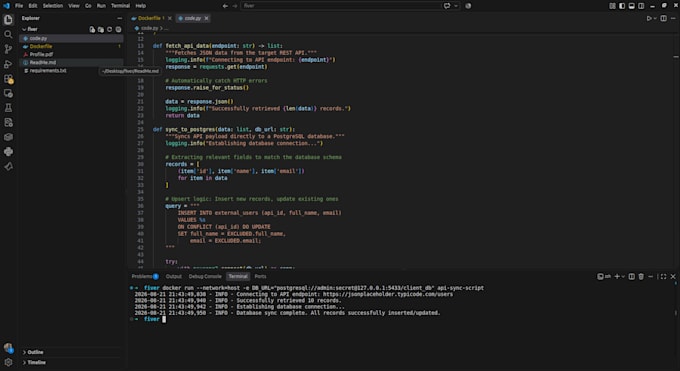
Task: Open the editor More Actions menu
Action: tap(673, 18)
